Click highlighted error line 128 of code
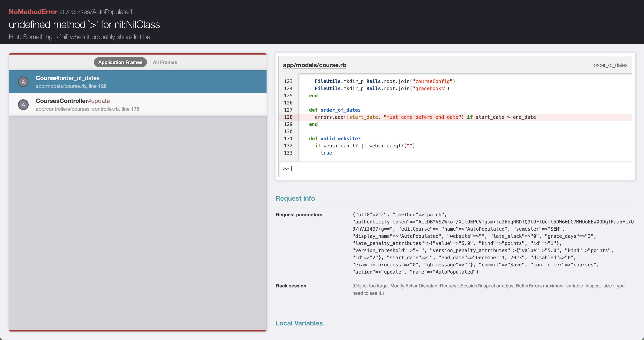 425,117
